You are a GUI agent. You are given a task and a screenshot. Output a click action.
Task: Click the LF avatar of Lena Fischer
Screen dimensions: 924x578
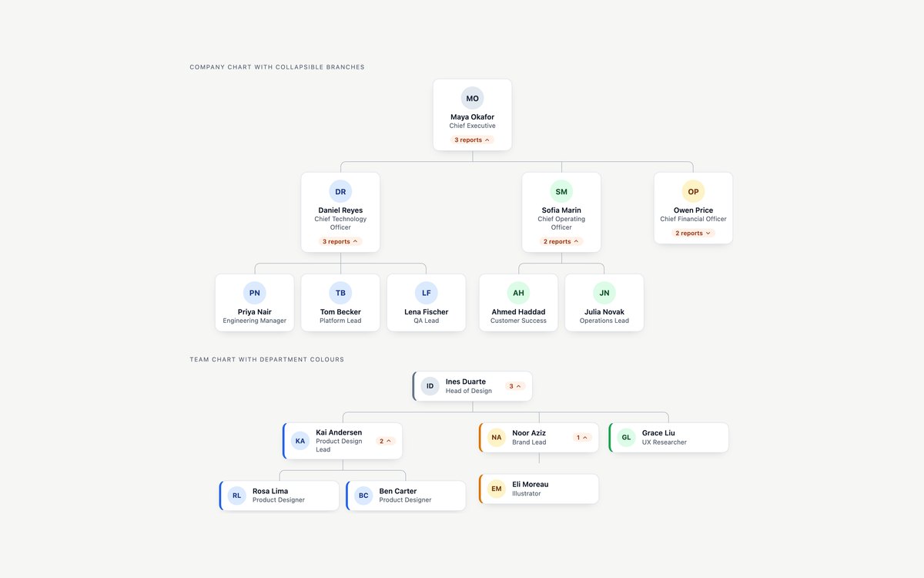point(427,293)
